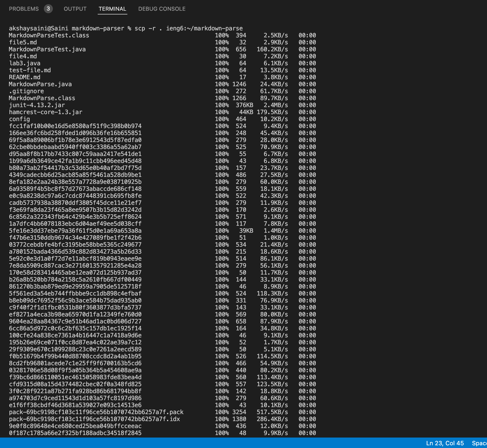487x448 pixels.
Task: Open the PROBLEMS tab
Action: (24, 9)
